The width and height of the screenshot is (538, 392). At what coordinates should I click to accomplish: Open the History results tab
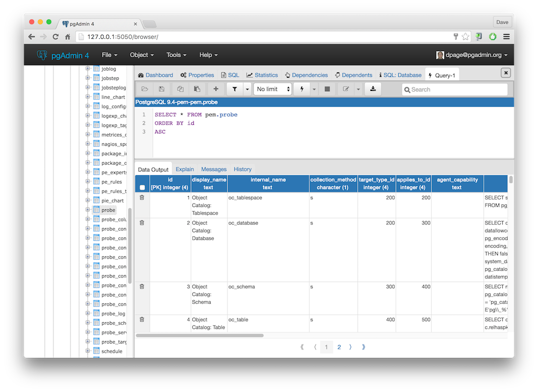[x=243, y=169]
